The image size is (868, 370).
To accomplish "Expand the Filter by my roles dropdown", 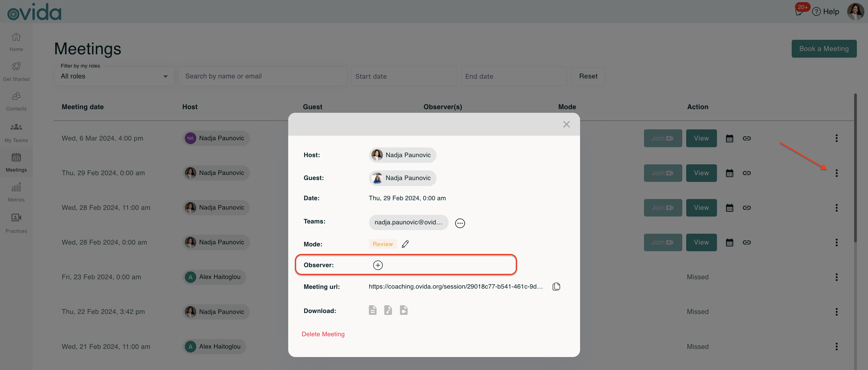I will (114, 77).
